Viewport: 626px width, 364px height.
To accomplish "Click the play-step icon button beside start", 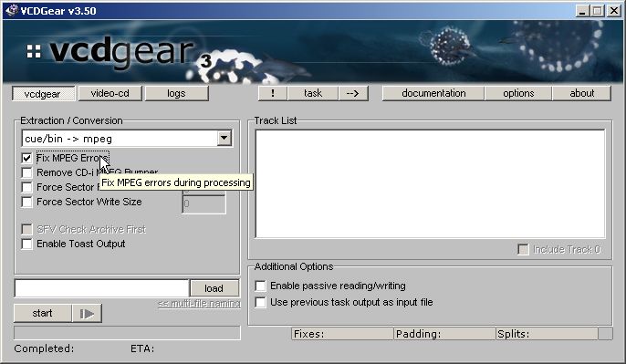I will 87,313.
